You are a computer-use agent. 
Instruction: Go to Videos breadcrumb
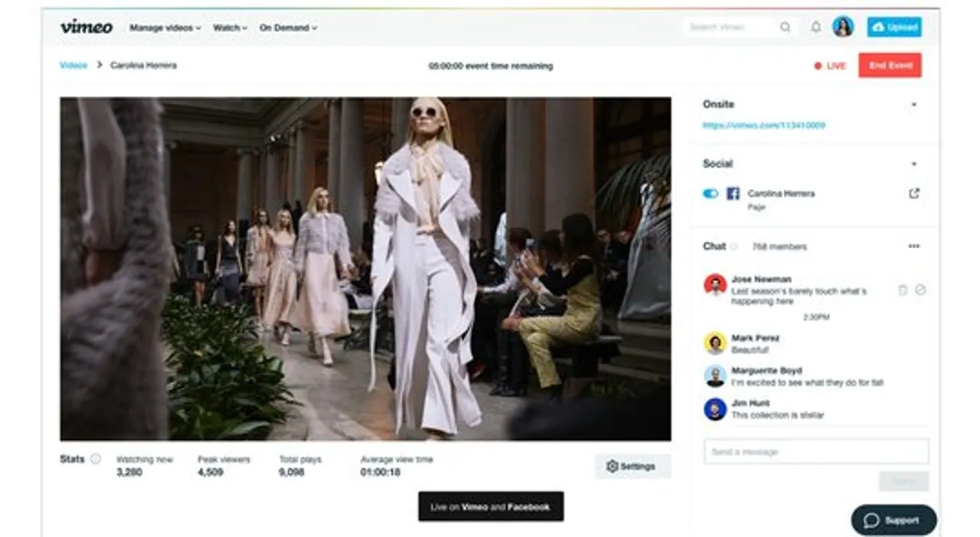[73, 65]
